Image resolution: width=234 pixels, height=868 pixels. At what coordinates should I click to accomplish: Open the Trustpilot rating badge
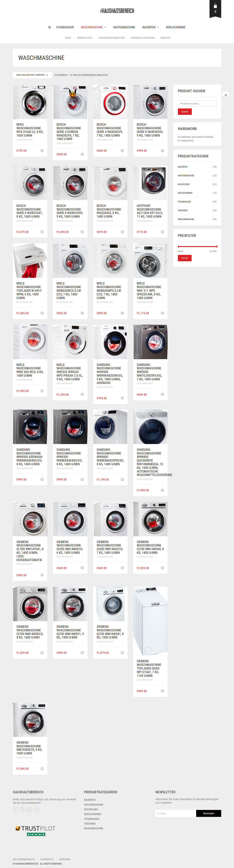pos(35,830)
